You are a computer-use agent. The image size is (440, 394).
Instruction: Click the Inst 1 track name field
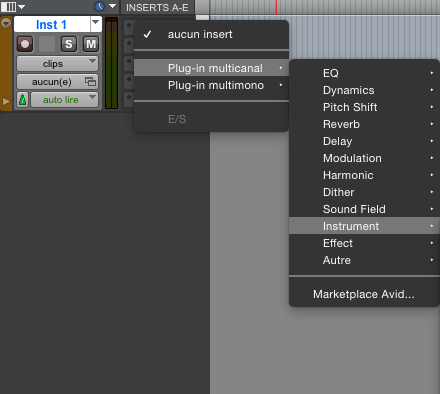[52, 24]
